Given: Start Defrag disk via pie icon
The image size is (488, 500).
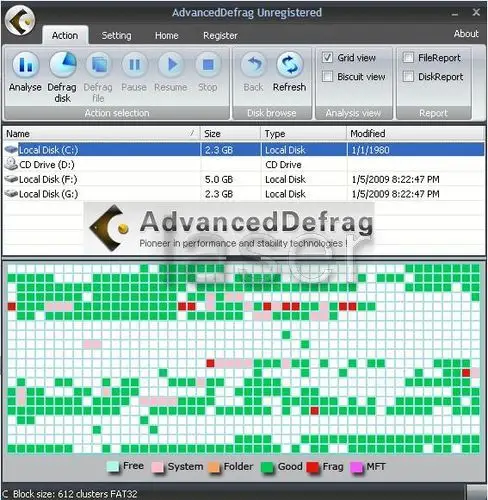Looking at the screenshot, I should 63,64.
